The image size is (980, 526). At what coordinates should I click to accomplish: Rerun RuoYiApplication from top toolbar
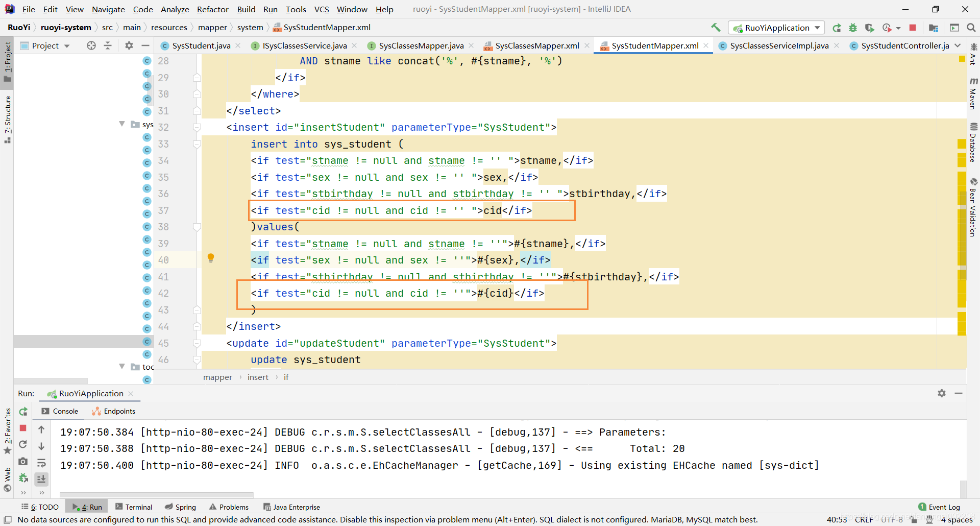point(836,28)
